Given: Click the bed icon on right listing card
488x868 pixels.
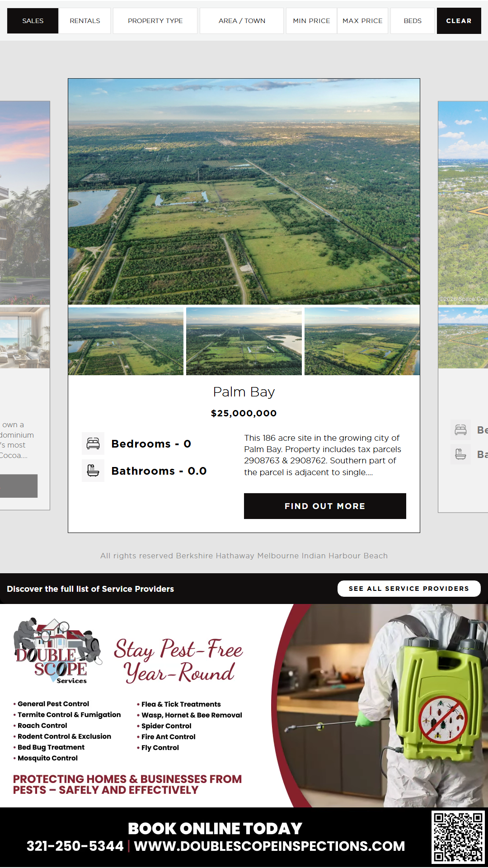Looking at the screenshot, I should pos(460,430).
